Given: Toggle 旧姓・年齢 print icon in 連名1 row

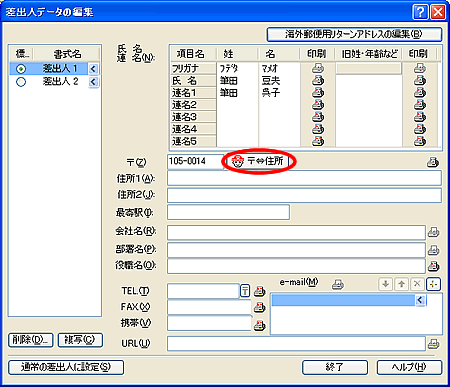Looking at the screenshot, I should (x=420, y=92).
